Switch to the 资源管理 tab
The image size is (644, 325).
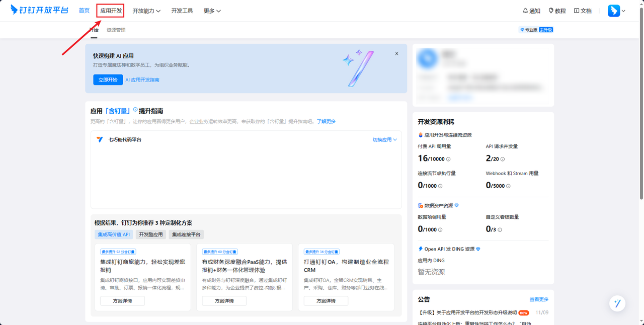pyautogui.click(x=116, y=30)
